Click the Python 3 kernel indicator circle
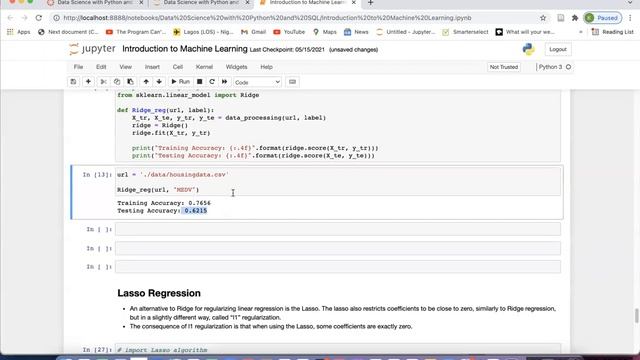This screenshot has width=640, height=360. [569, 67]
